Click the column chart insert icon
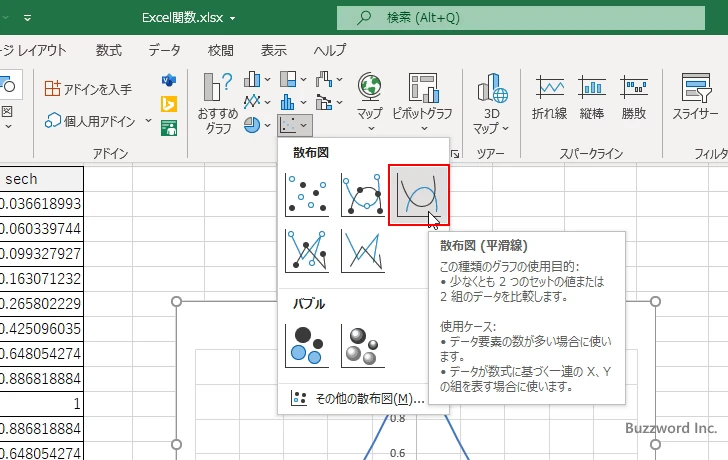This screenshot has height=460, width=728. tap(252, 79)
